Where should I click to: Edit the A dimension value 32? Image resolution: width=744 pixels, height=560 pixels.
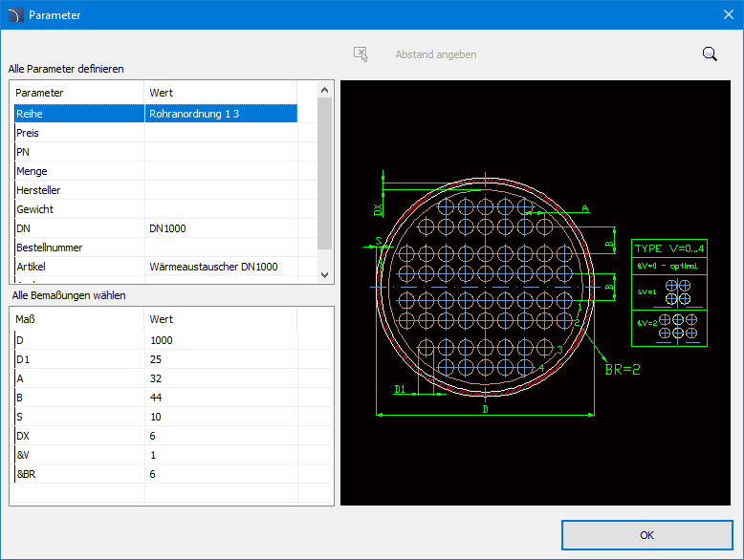click(220, 378)
